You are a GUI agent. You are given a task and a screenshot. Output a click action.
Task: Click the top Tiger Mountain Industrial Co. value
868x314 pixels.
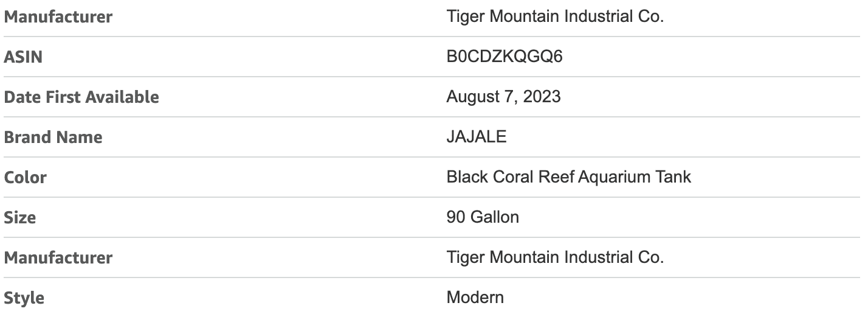[x=555, y=16]
